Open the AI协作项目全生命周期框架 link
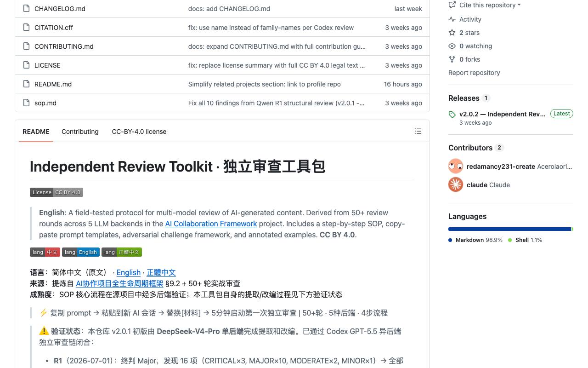 (x=119, y=283)
